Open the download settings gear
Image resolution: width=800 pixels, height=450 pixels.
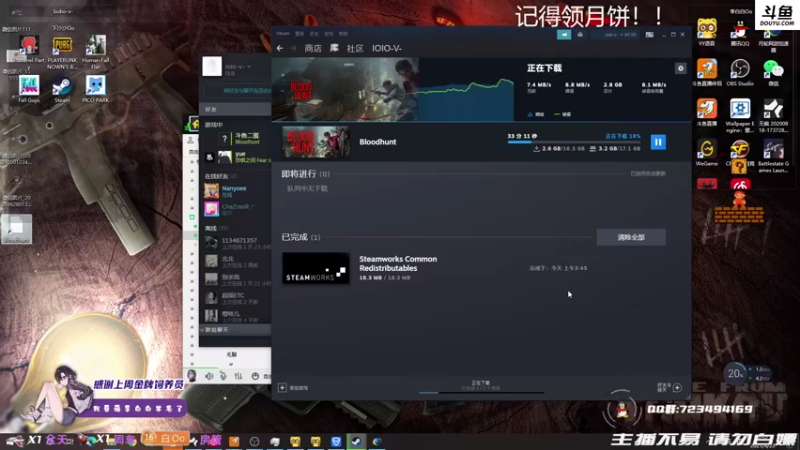(681, 68)
